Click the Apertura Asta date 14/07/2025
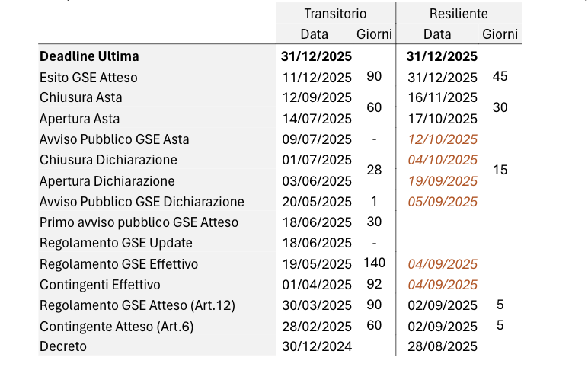The width and height of the screenshot is (588, 367). pyautogui.click(x=317, y=119)
